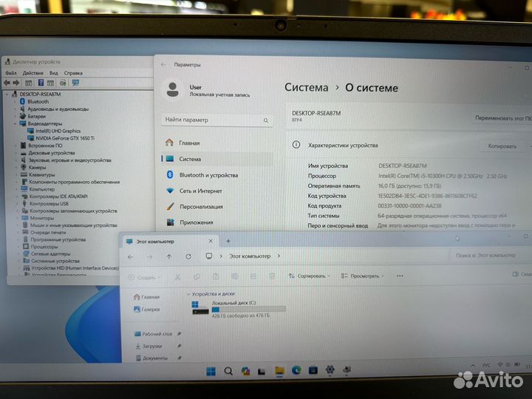532x399 pixels.
Task: Click the Найти параметр search field
Action: pos(211,120)
